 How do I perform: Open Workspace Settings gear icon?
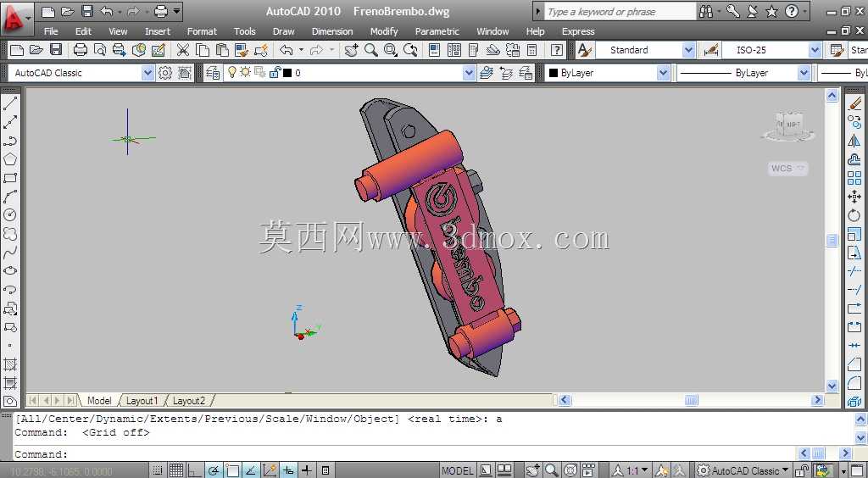pyautogui.click(x=165, y=73)
